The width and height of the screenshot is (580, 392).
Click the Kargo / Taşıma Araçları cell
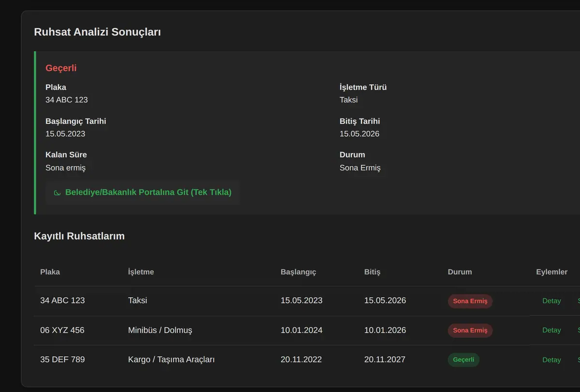pos(172,359)
